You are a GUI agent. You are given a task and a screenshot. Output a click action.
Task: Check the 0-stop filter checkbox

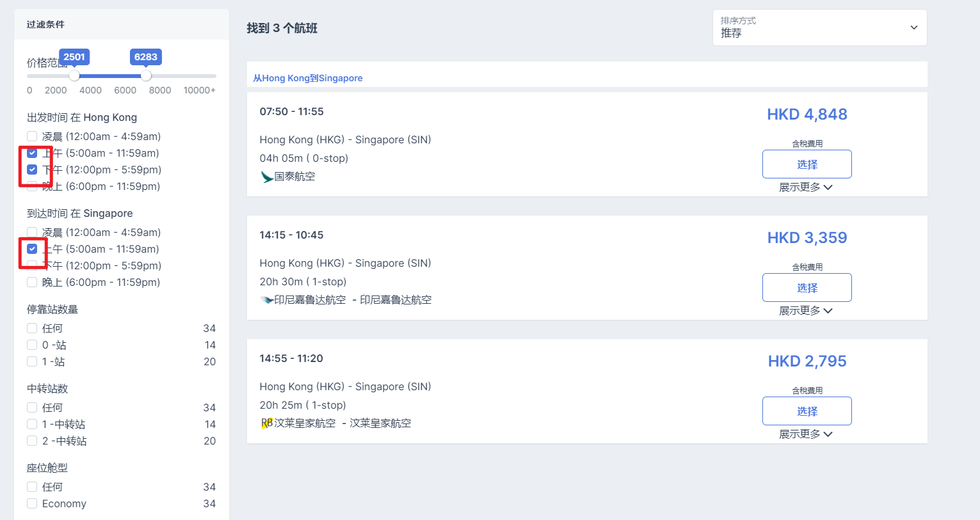pyautogui.click(x=32, y=345)
